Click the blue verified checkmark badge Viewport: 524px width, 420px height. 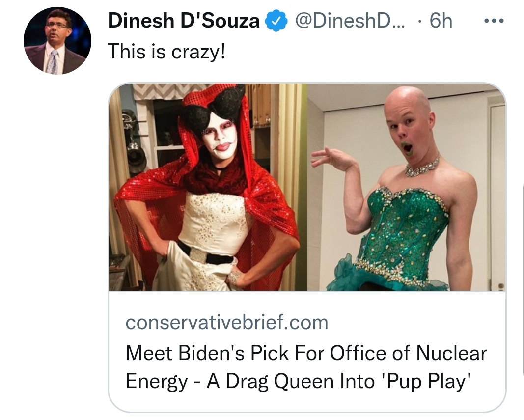pyautogui.click(x=276, y=21)
